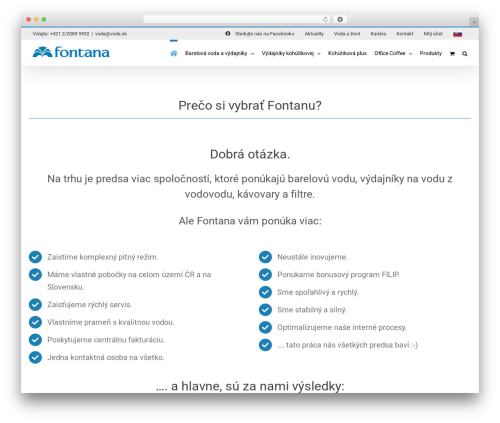Click the heading a hlavne, sú za nami výsledky
Viewport: 500px width, 423px height.
(x=250, y=386)
